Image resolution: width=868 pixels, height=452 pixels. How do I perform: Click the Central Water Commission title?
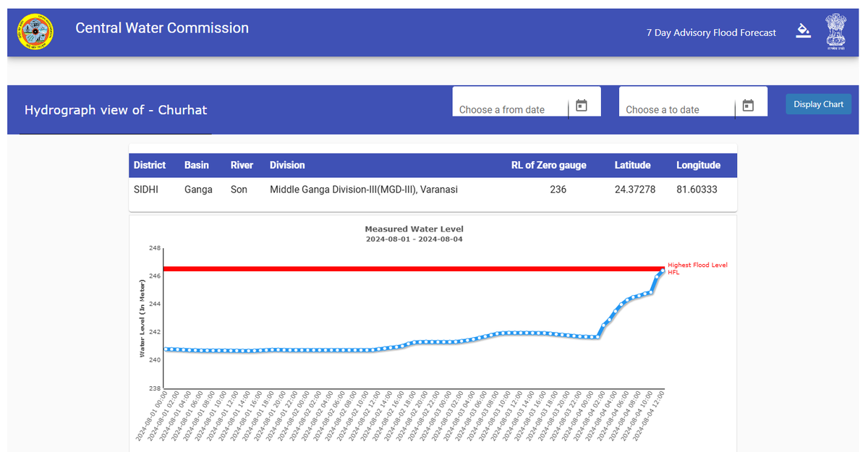(162, 28)
